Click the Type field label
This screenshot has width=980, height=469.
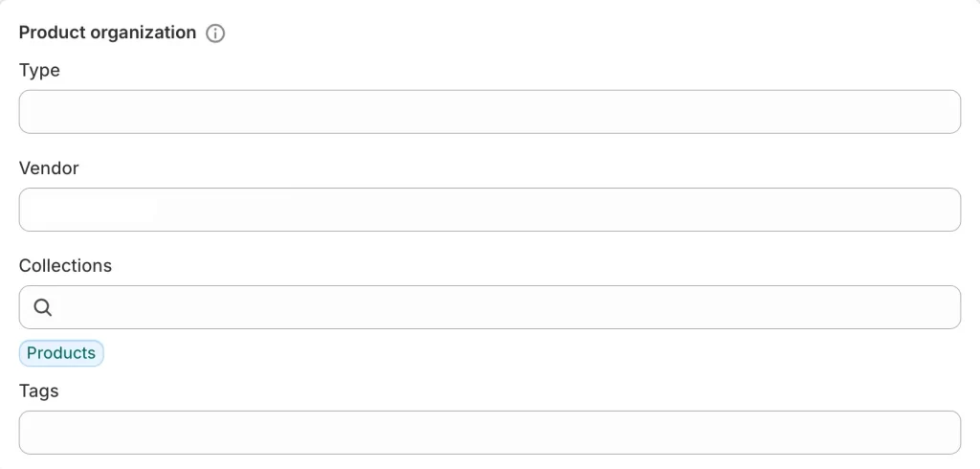point(39,70)
